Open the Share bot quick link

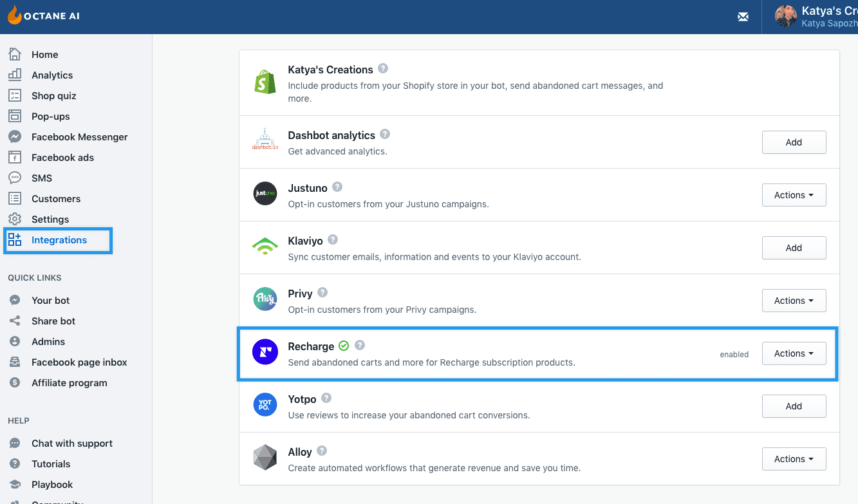pyautogui.click(x=53, y=321)
